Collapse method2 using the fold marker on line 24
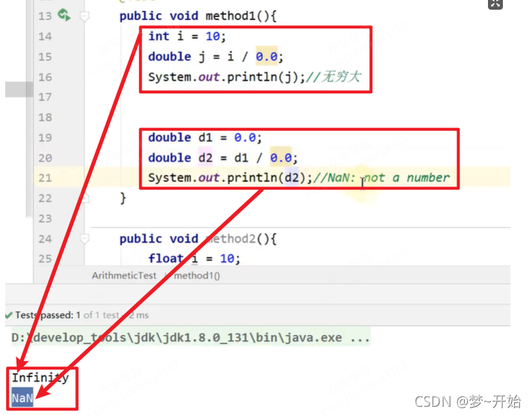This screenshot has width=532, height=415. [x=84, y=239]
